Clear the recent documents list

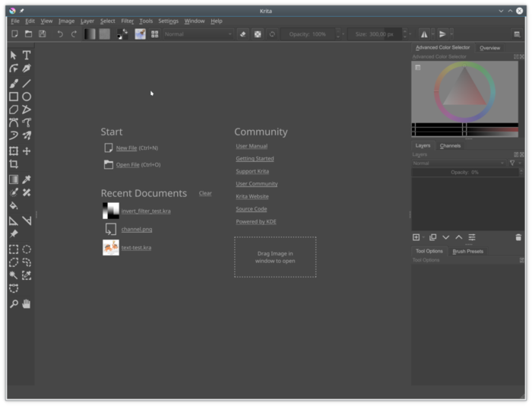click(x=205, y=193)
